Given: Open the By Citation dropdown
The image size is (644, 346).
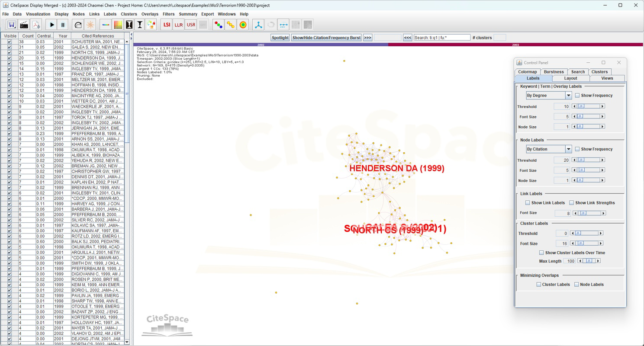Looking at the screenshot, I should pos(549,149).
